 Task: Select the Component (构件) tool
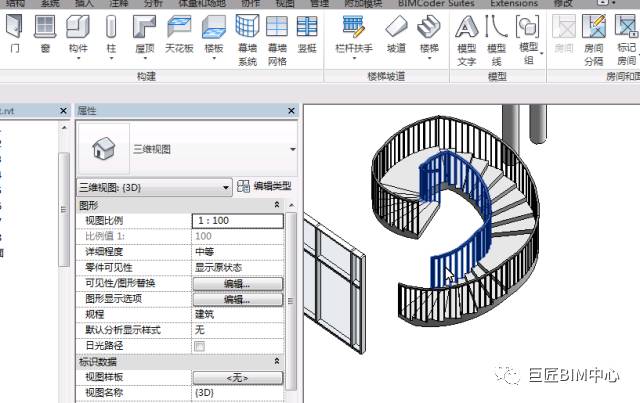(78, 34)
